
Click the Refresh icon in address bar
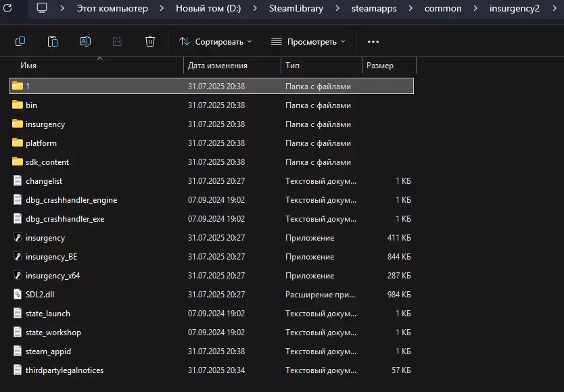coord(7,8)
